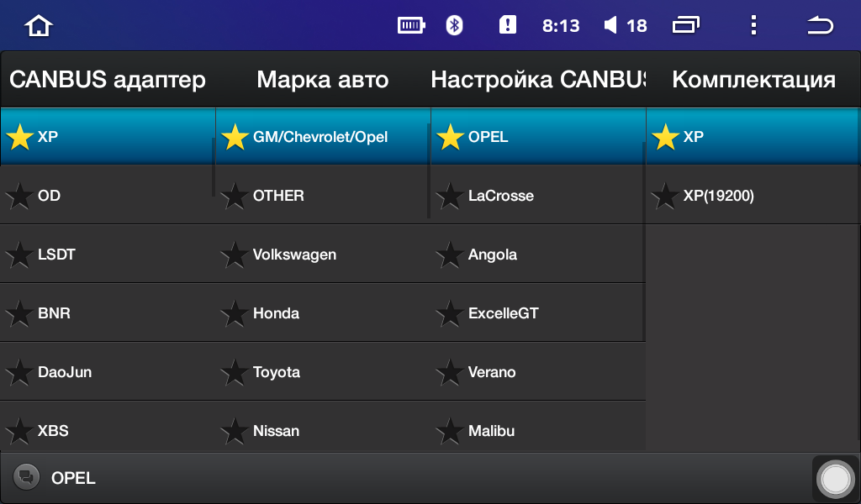Image resolution: width=861 pixels, height=504 pixels.
Task: Open the alert notification icon
Action: (x=507, y=24)
